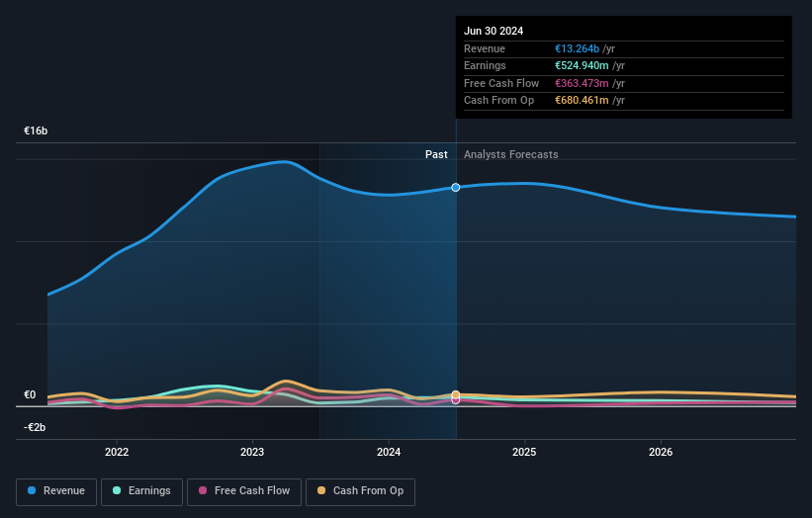Click the €680.461m cash from op value
This screenshot has height=518, width=812.
point(582,101)
